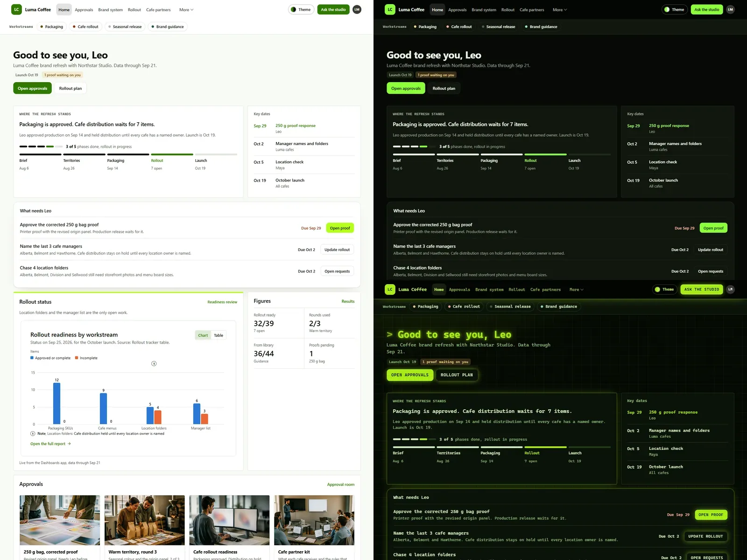Click the green Rollout phase bar in light theme
The width and height of the screenshot is (747, 560).
coord(172,154)
